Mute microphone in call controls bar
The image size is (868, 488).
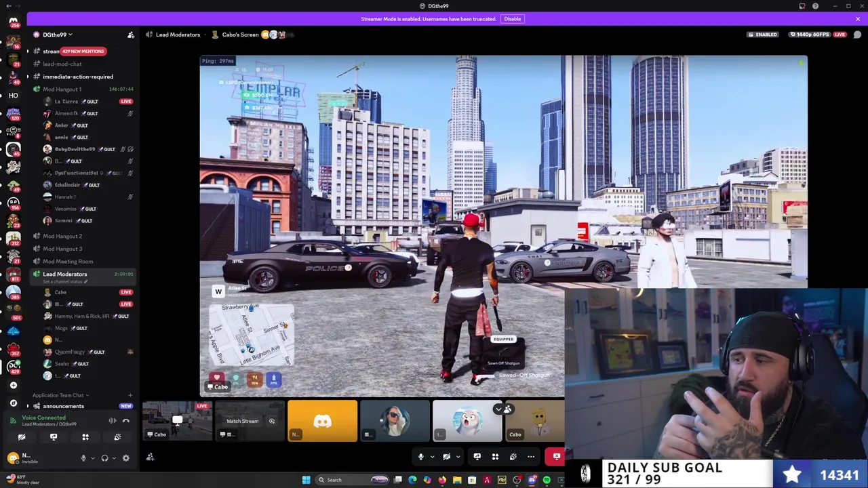[420, 457]
